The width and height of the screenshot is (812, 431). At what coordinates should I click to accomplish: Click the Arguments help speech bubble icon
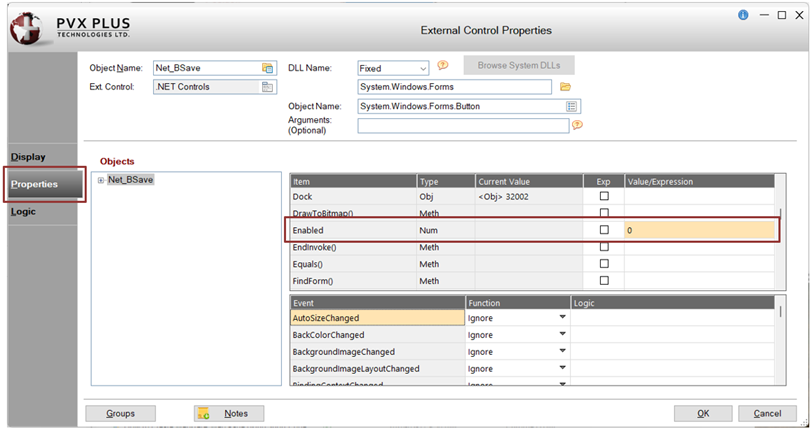pos(577,125)
